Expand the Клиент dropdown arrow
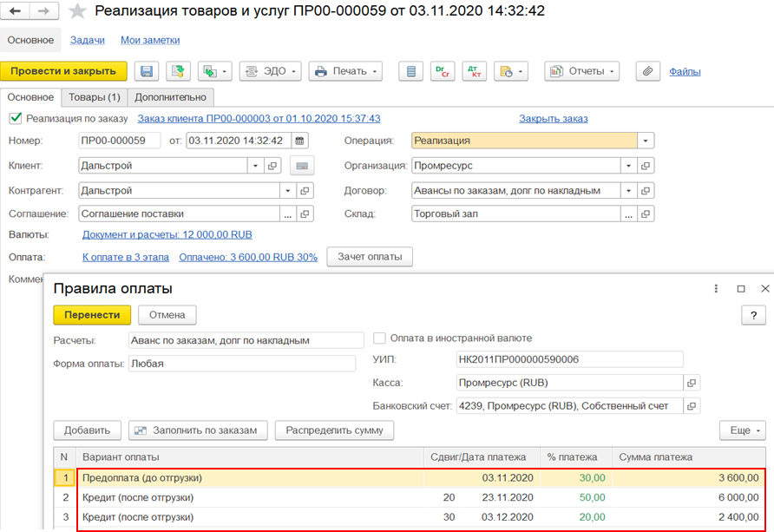The height and width of the screenshot is (532, 774). coord(255,166)
